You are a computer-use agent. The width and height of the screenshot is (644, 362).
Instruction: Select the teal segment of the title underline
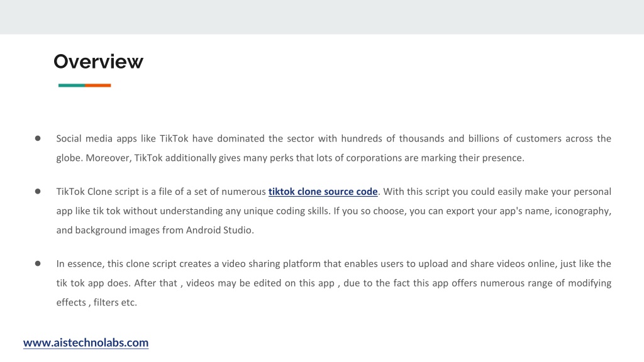pyautogui.click(x=72, y=85)
